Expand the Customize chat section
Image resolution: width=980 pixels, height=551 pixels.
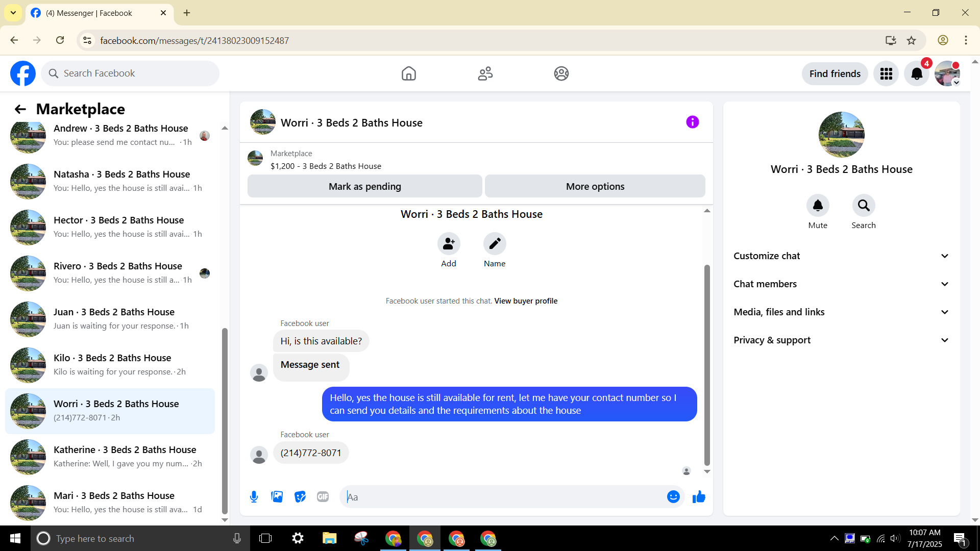841,256
